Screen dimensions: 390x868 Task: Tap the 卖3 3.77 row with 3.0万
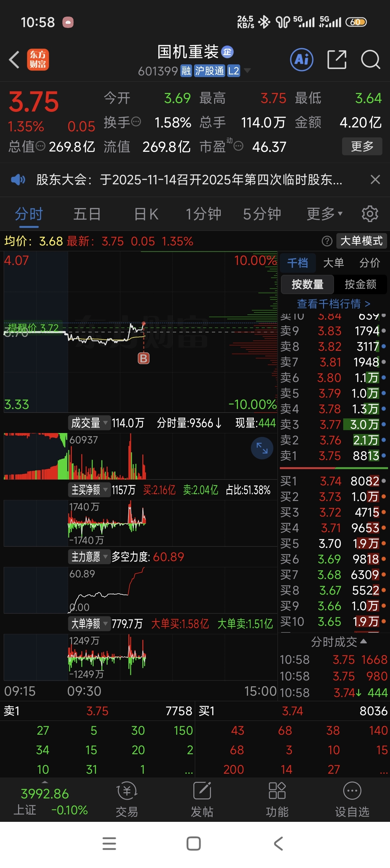point(333,424)
